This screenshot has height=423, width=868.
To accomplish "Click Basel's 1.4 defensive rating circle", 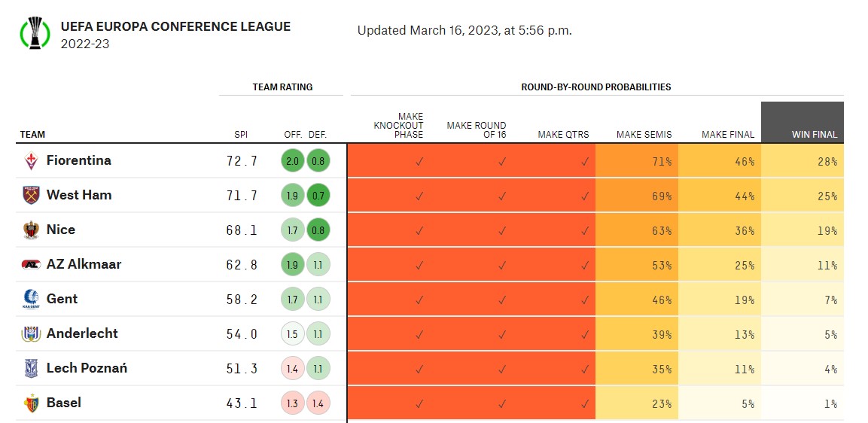I will pos(318,403).
